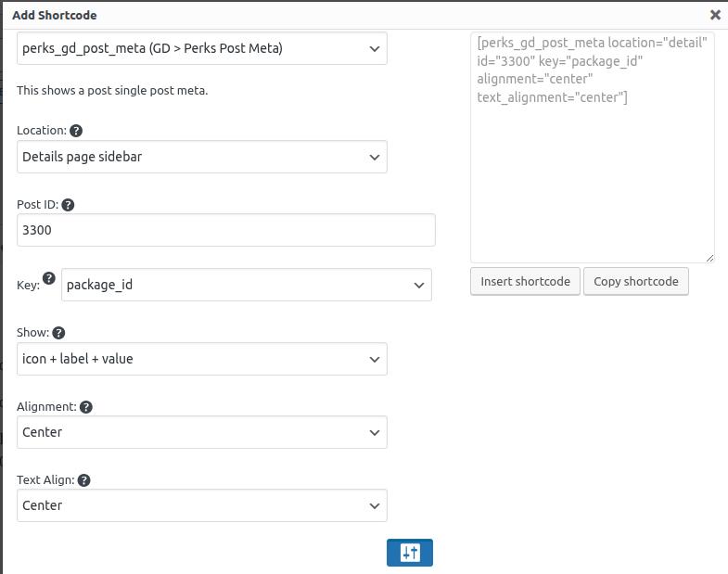
Task: Grab the textarea resize handle corner
Action: [709, 258]
